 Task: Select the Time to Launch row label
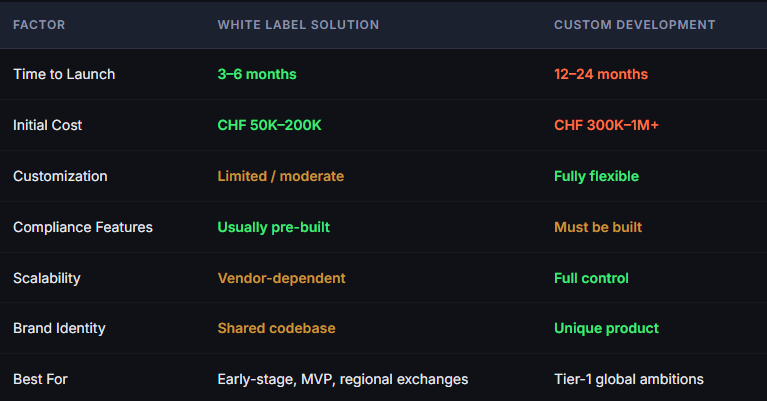64,74
